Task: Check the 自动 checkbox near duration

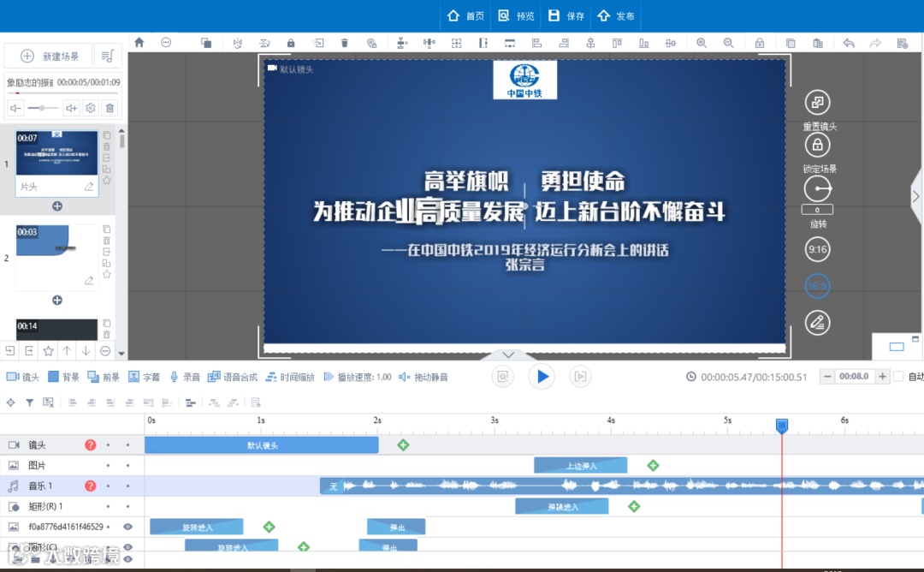Action: [x=898, y=376]
